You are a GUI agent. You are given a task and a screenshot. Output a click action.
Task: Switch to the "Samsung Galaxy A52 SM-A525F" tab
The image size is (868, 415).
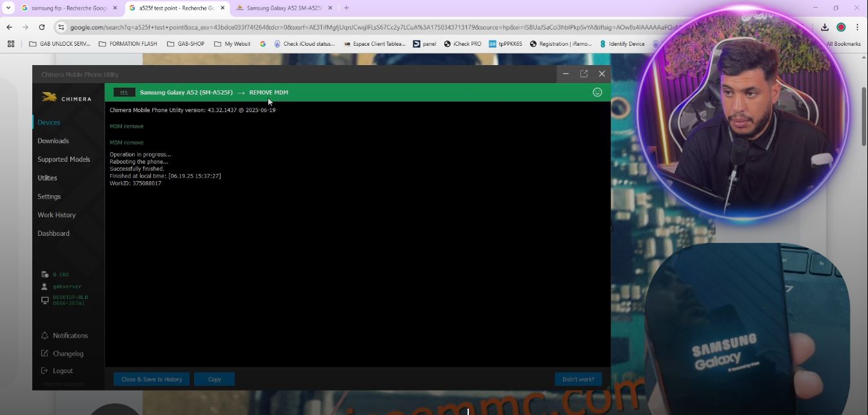(284, 8)
